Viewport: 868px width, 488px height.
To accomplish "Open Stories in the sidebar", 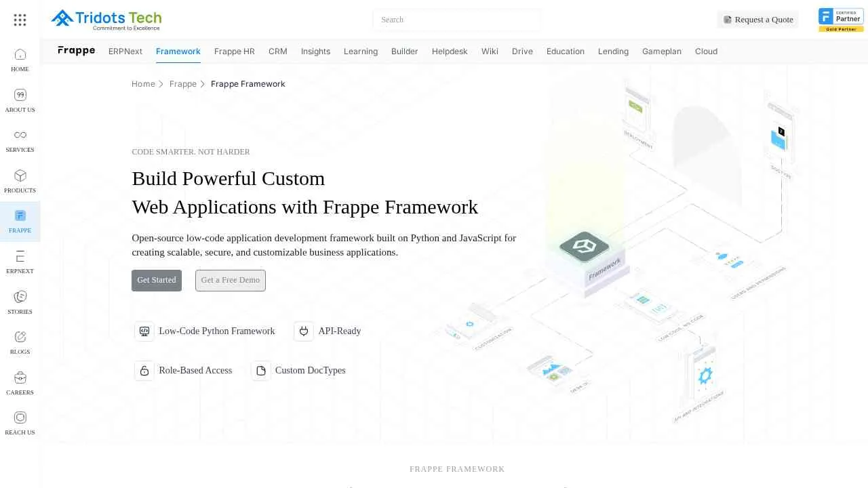I will (x=20, y=302).
